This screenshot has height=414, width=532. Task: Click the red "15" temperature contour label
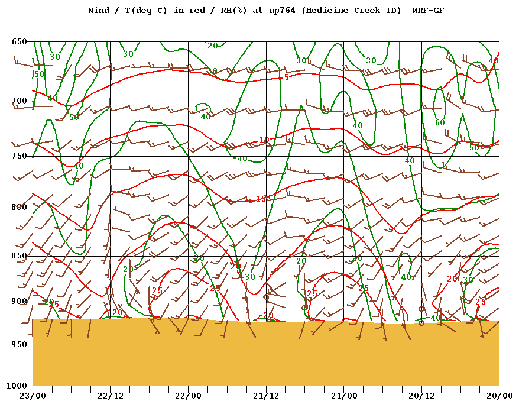(x=261, y=199)
